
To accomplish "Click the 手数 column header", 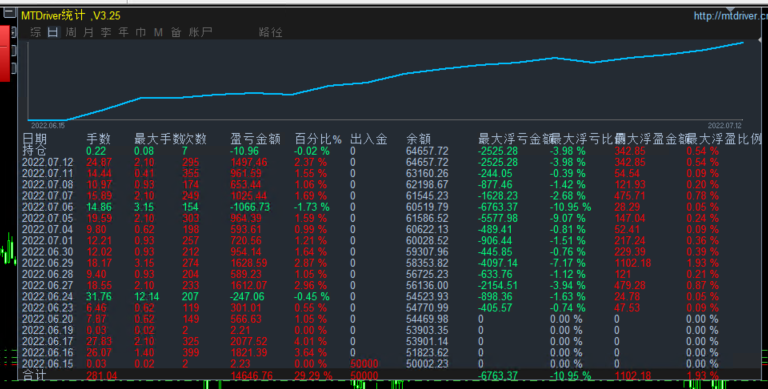I will (98, 139).
